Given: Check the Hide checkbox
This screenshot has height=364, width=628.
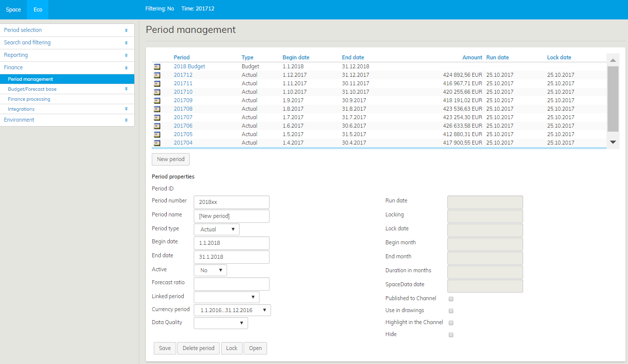Looking at the screenshot, I should coord(451,335).
